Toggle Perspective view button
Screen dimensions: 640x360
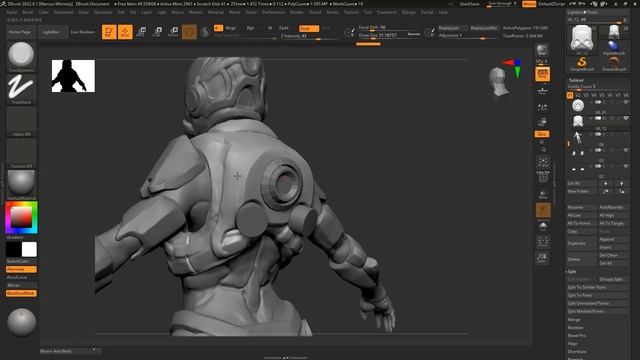542,74
